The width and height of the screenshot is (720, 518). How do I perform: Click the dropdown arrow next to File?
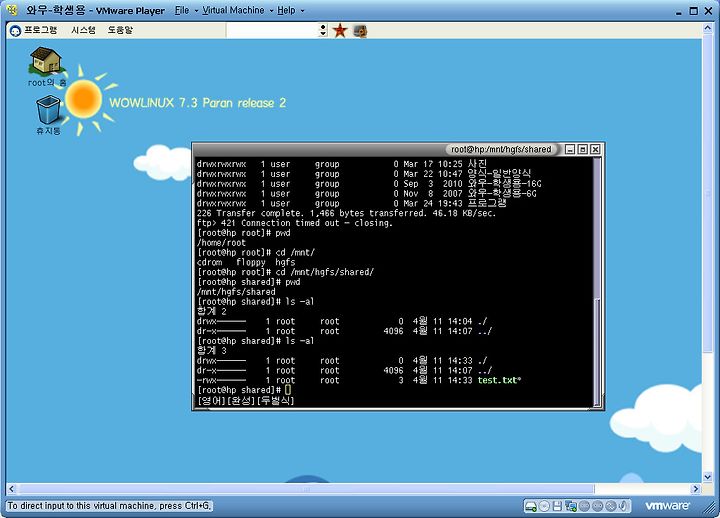tap(197, 11)
